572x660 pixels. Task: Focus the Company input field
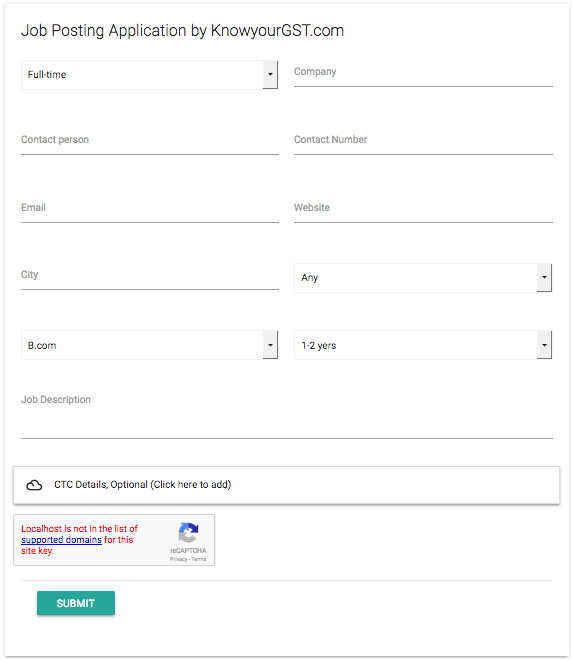click(x=423, y=74)
